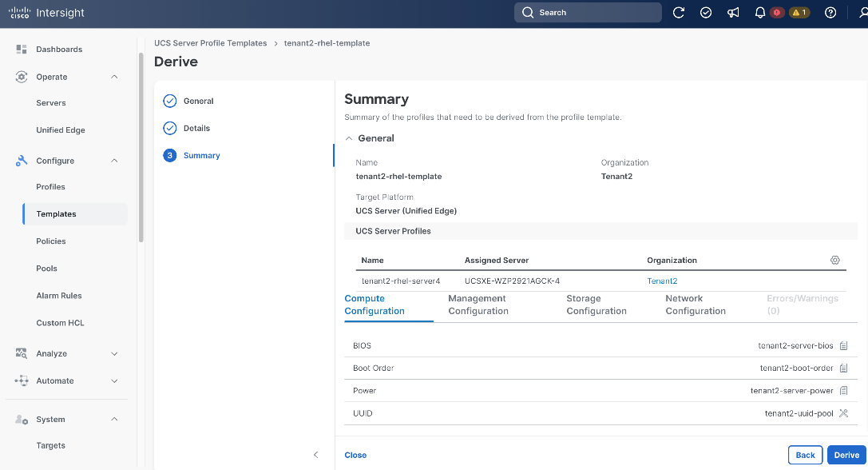The image size is (868, 470).
Task: Click the Name column header
Action: click(x=373, y=261)
